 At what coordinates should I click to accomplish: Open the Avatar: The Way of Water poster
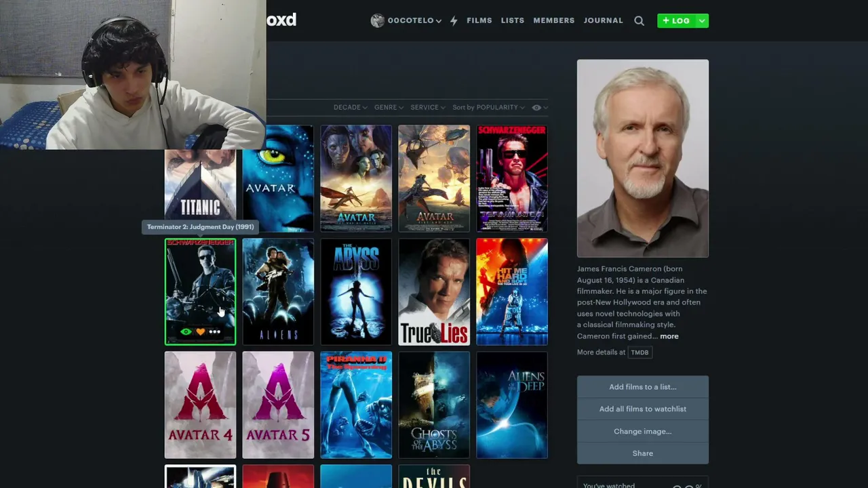(356, 179)
